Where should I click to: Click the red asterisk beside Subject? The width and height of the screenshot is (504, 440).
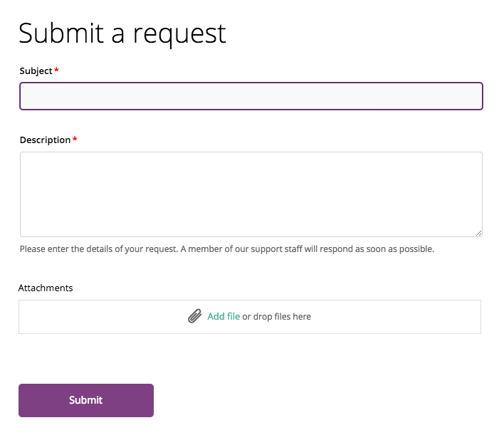tap(56, 70)
